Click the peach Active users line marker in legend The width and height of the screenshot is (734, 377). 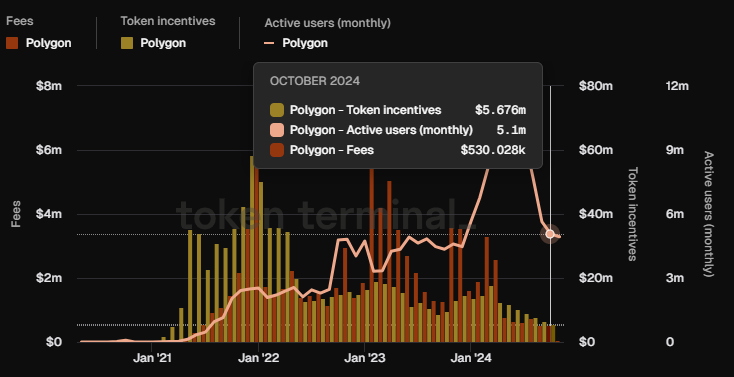(x=269, y=43)
